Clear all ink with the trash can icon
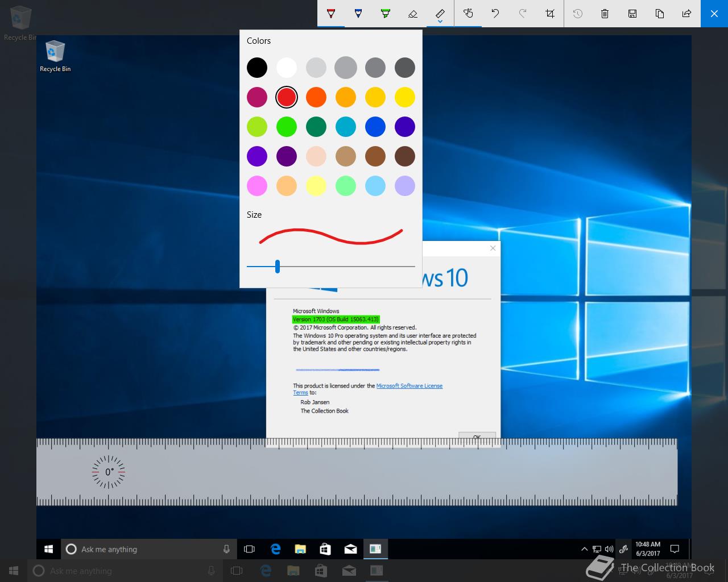The width and height of the screenshot is (728, 582). click(605, 14)
